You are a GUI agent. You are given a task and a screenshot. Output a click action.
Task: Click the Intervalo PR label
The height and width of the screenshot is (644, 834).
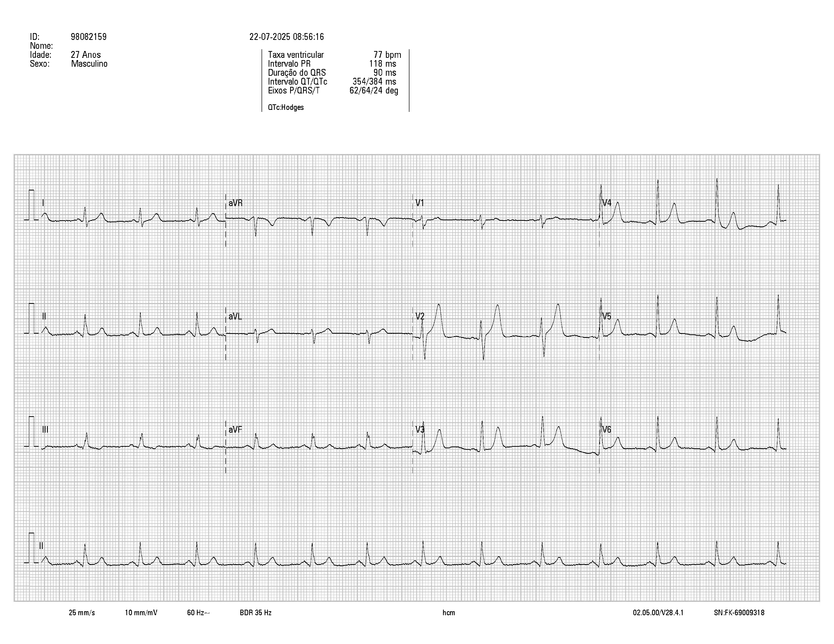[289, 64]
